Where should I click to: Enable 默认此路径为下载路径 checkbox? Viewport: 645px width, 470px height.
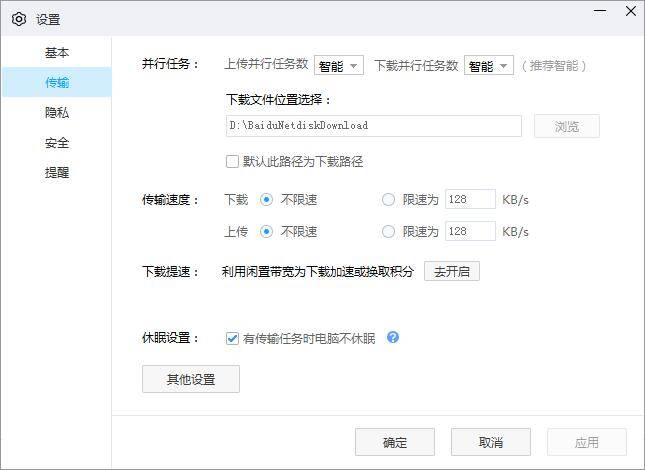click(x=233, y=161)
